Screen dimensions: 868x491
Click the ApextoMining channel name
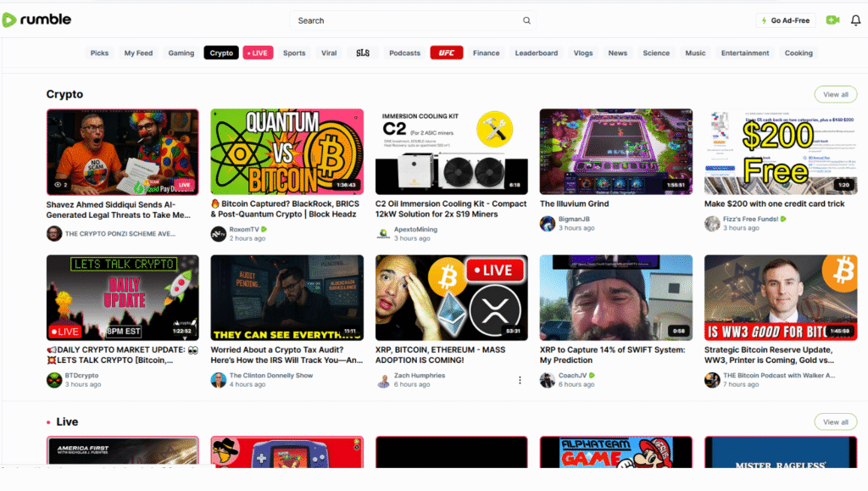[x=415, y=229]
